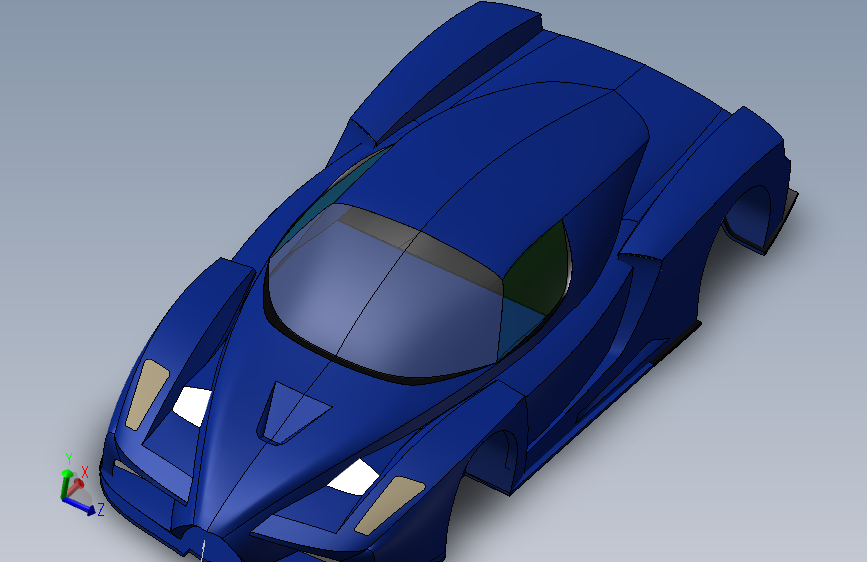This screenshot has height=562, width=867.
Task: Click the blue Z axis of triad
Action: [82, 506]
